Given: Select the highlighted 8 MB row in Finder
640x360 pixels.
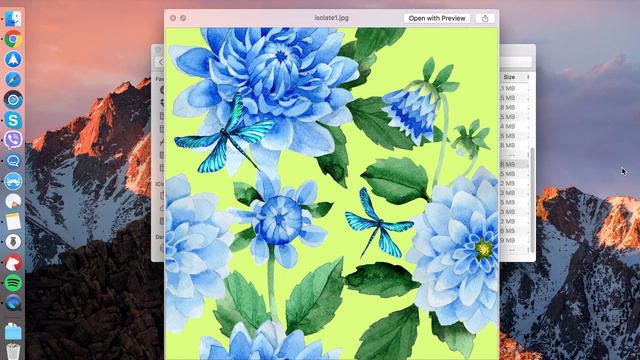Looking at the screenshot, I should click(x=514, y=164).
